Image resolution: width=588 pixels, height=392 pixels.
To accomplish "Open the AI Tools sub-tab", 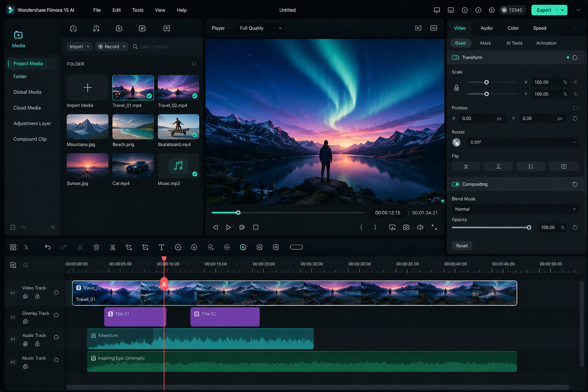I will coord(514,43).
